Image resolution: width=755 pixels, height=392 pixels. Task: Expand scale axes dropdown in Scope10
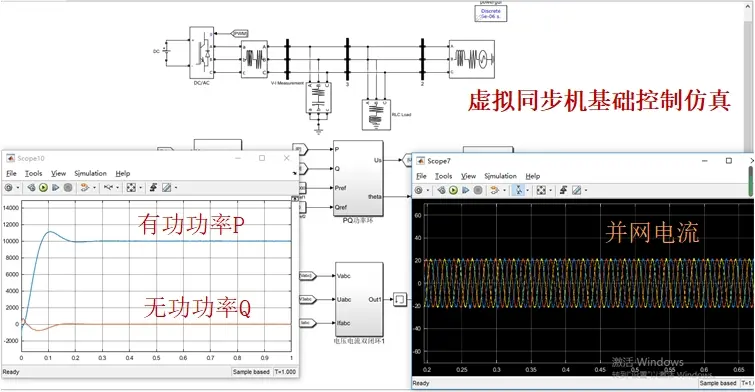click(x=140, y=188)
